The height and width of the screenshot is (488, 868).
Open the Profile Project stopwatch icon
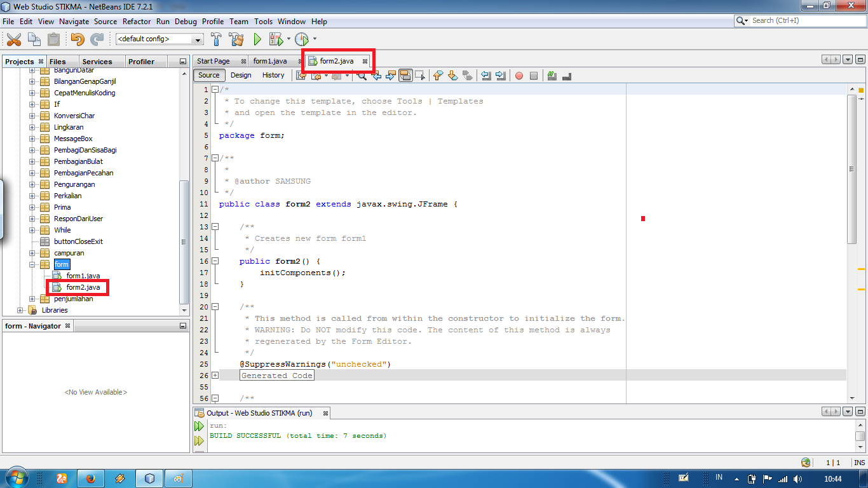301,39
